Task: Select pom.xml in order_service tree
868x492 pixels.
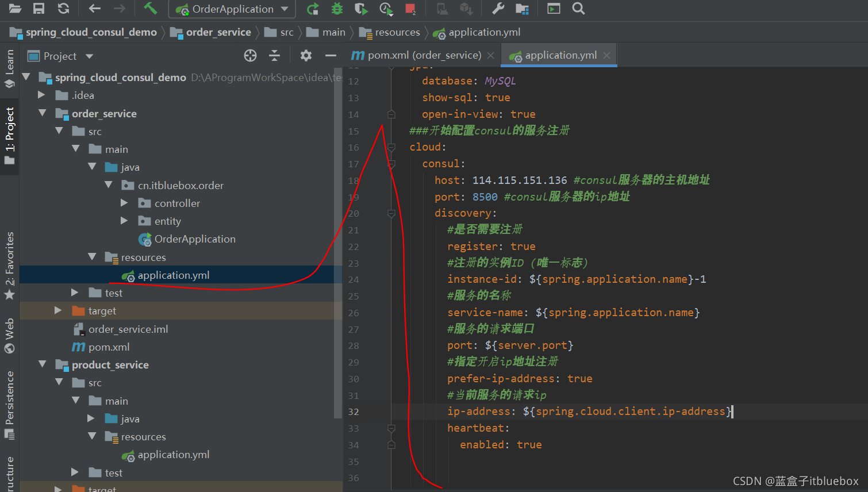Action: tap(101, 347)
